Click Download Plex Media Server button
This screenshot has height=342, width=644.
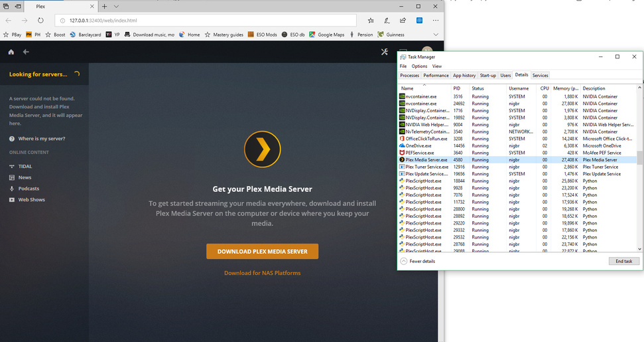pos(263,252)
